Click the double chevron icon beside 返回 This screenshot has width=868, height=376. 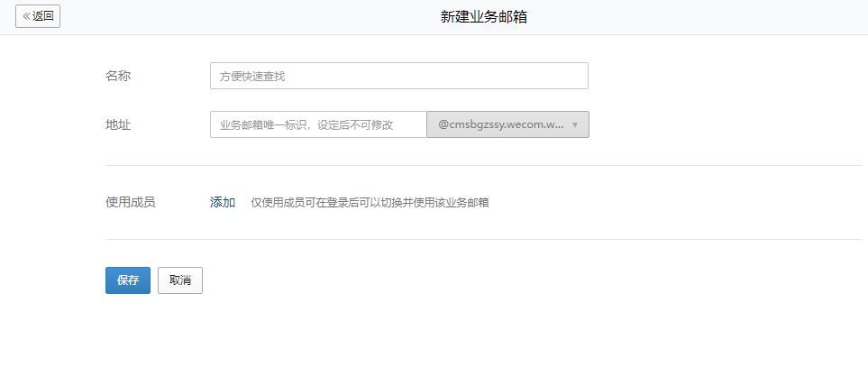[26, 16]
